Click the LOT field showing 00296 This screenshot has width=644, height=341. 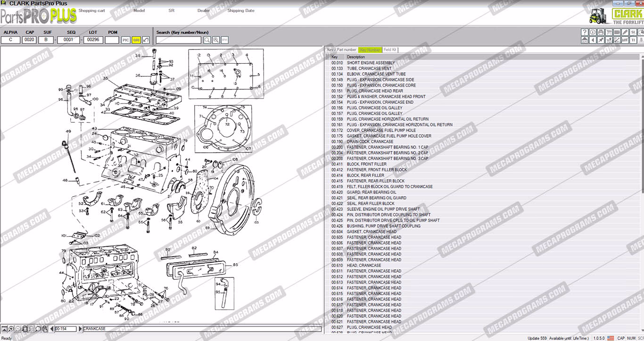tap(93, 40)
